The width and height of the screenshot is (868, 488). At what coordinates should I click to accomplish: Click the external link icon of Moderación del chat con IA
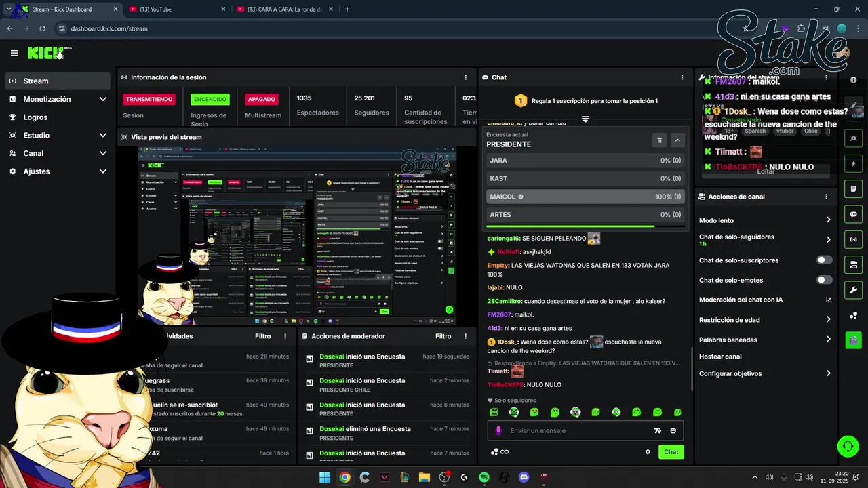(829, 300)
